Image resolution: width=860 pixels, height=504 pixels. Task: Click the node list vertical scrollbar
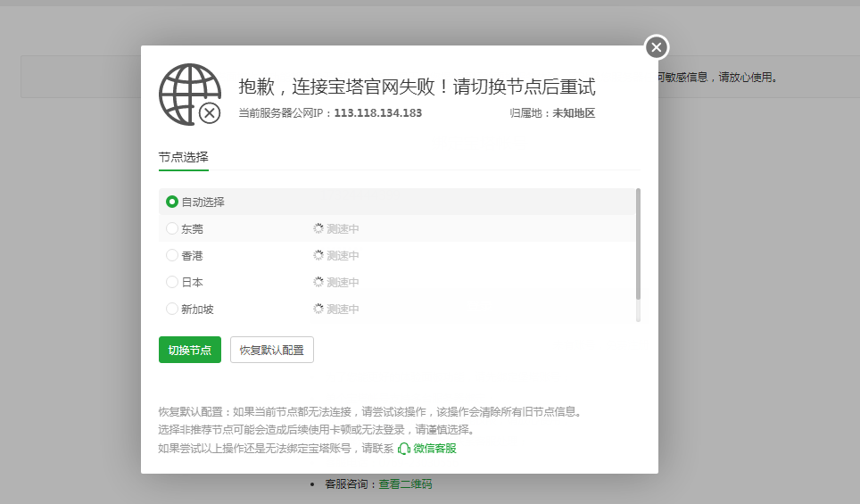click(638, 244)
